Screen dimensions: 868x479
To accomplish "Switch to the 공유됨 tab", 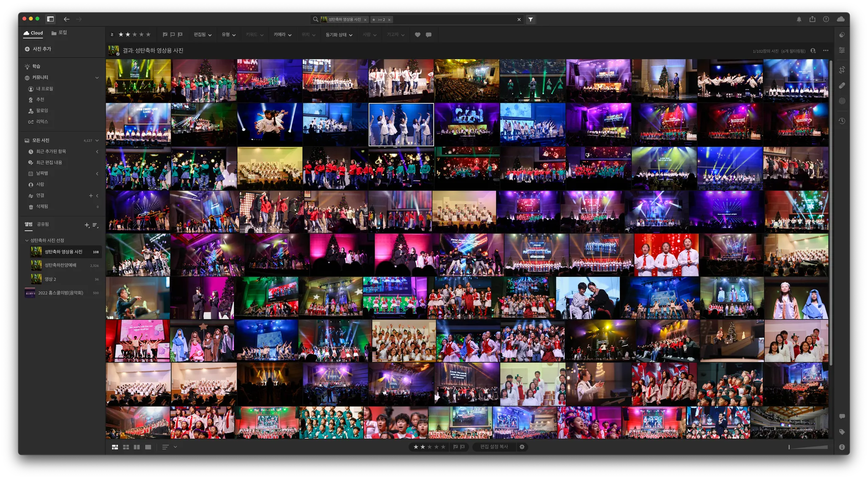I will click(43, 224).
